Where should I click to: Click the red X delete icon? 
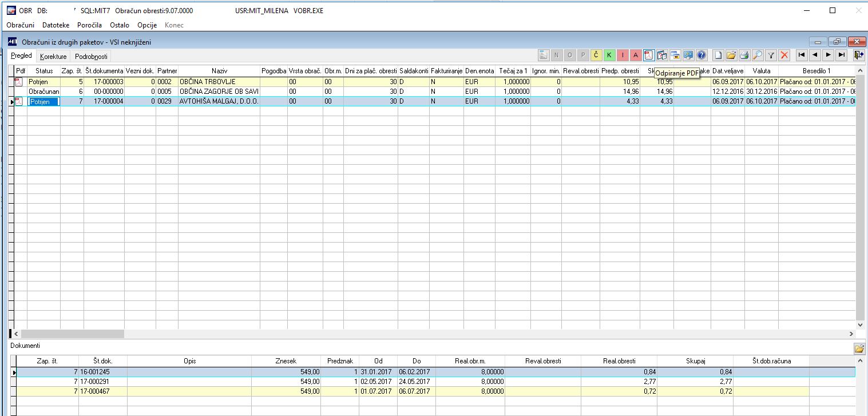click(784, 55)
